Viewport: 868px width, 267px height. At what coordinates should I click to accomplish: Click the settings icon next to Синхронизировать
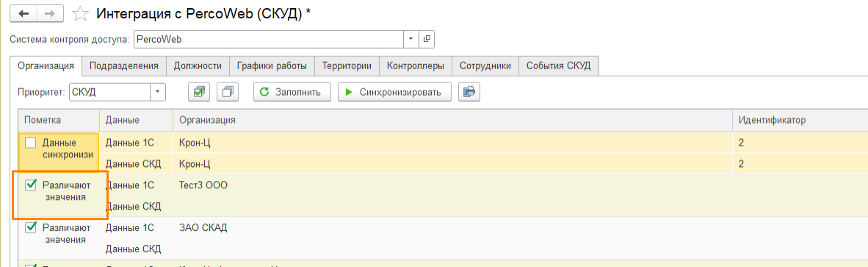tap(469, 92)
